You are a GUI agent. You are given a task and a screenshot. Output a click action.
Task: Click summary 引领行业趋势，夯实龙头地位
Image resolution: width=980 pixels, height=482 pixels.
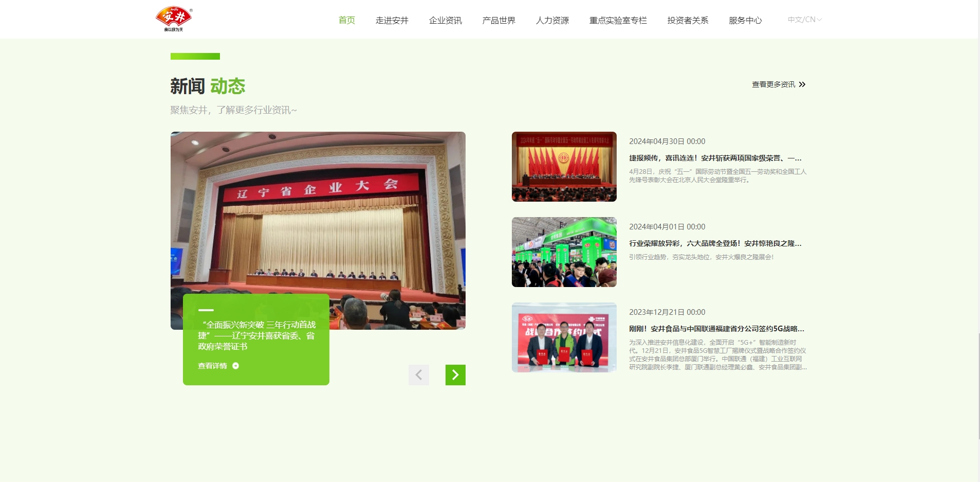tap(701, 257)
